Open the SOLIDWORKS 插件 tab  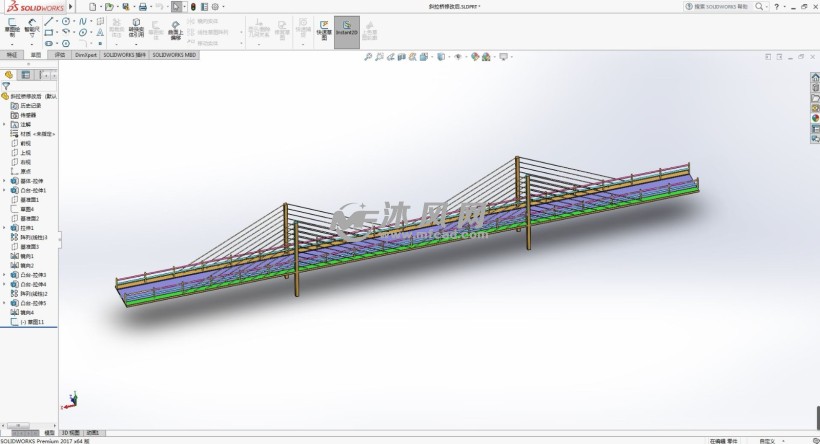124,54
